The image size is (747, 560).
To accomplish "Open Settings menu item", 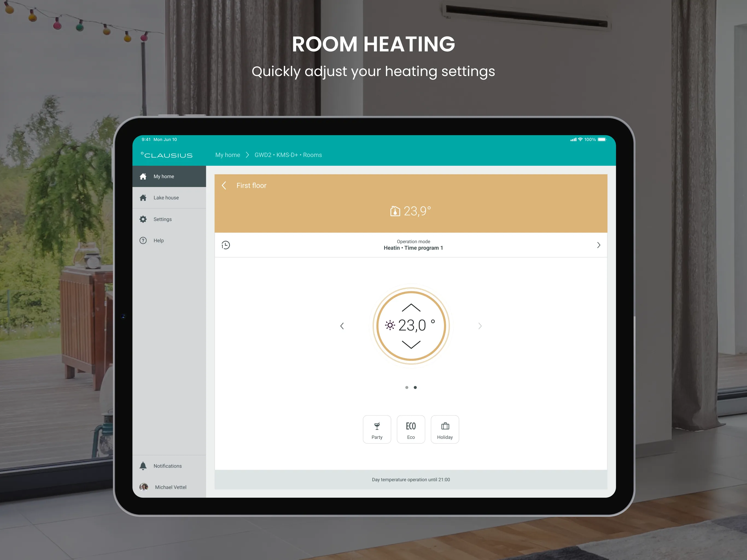I will pyautogui.click(x=162, y=219).
